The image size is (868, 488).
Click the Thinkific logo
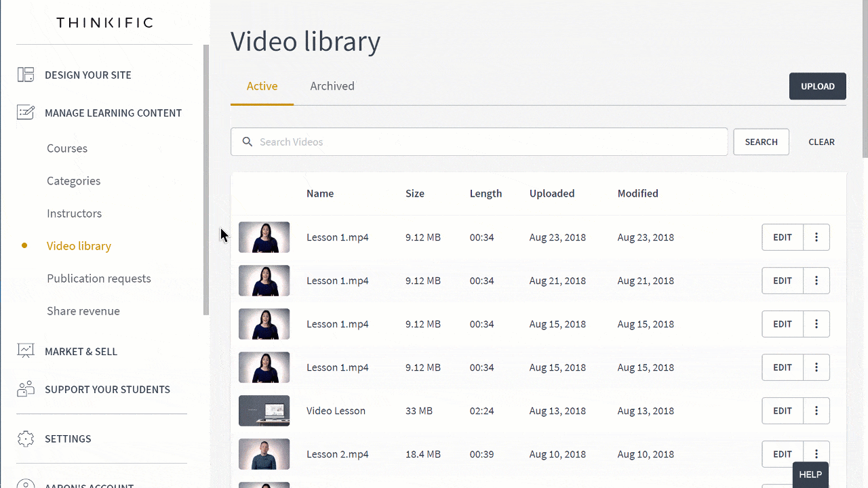tap(104, 23)
